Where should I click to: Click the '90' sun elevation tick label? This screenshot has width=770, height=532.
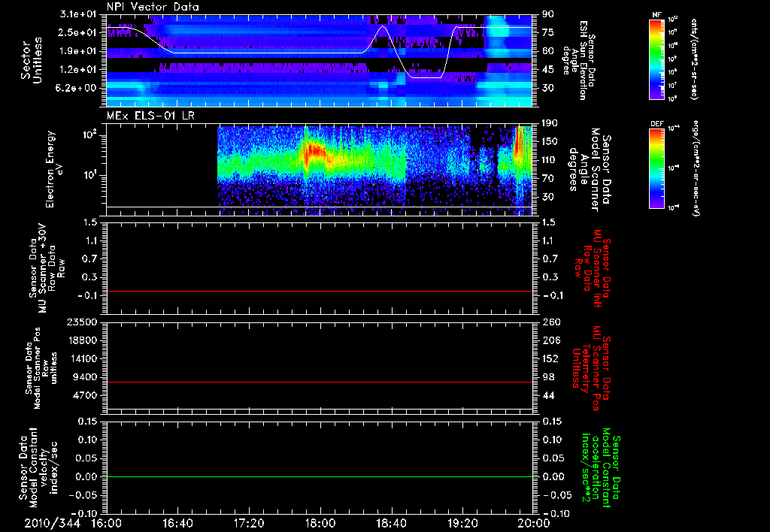[x=547, y=14]
